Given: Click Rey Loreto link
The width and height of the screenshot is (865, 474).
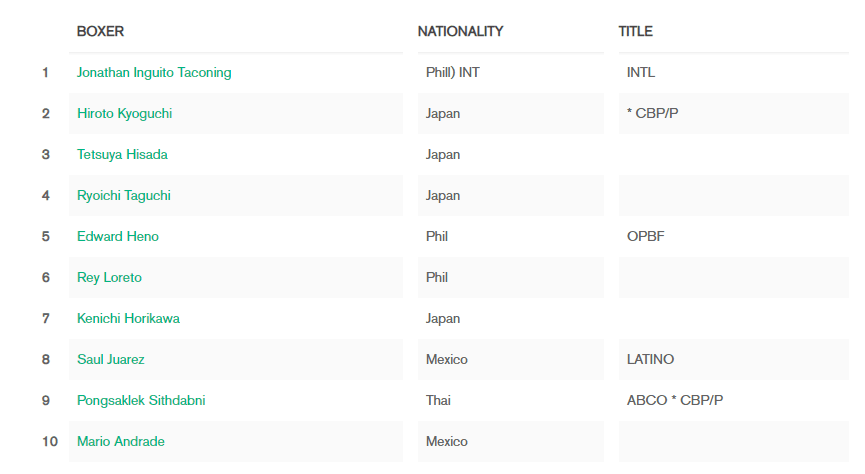Looking at the screenshot, I should click(109, 277).
